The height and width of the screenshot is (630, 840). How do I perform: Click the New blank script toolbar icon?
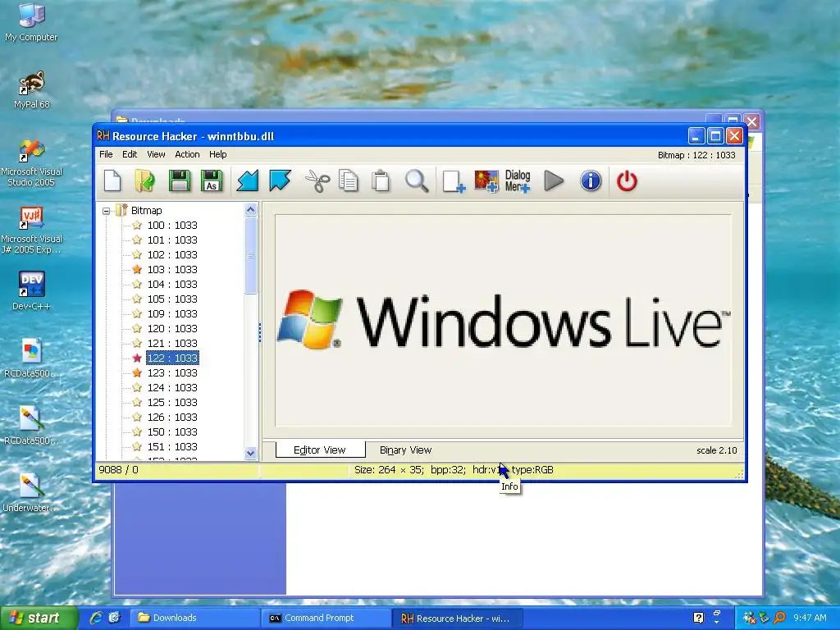(x=112, y=180)
